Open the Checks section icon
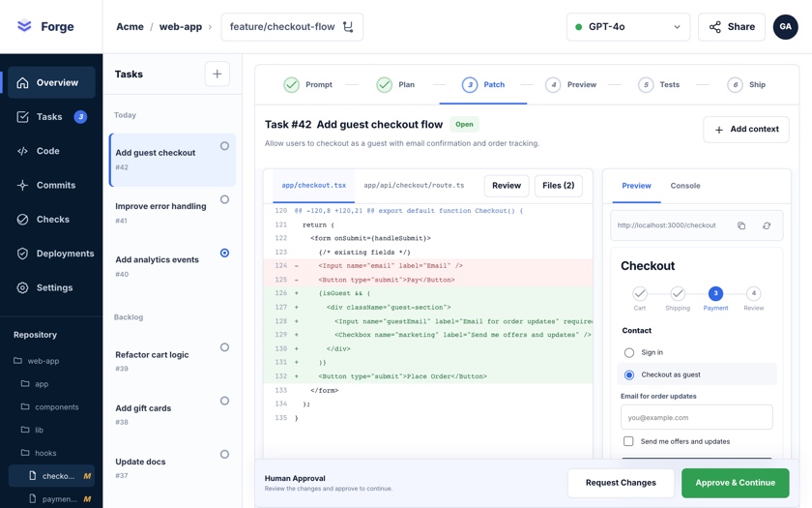The width and height of the screenshot is (812, 508). click(x=22, y=220)
